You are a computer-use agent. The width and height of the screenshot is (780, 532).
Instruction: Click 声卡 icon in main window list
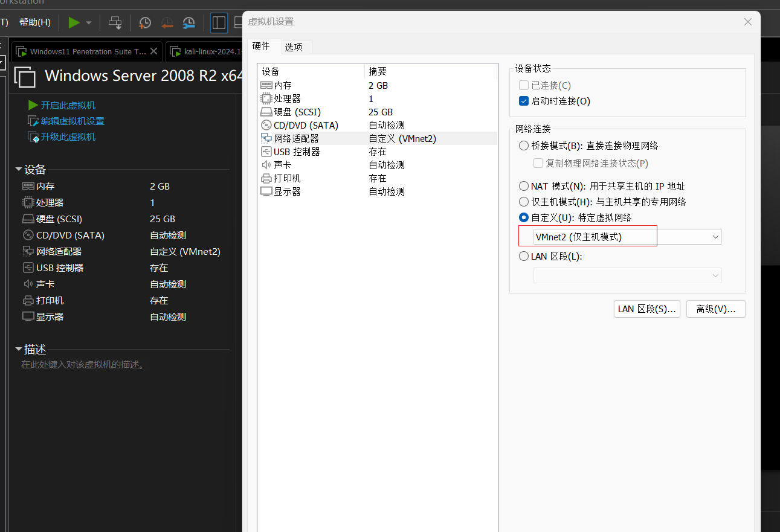pyautogui.click(x=28, y=284)
